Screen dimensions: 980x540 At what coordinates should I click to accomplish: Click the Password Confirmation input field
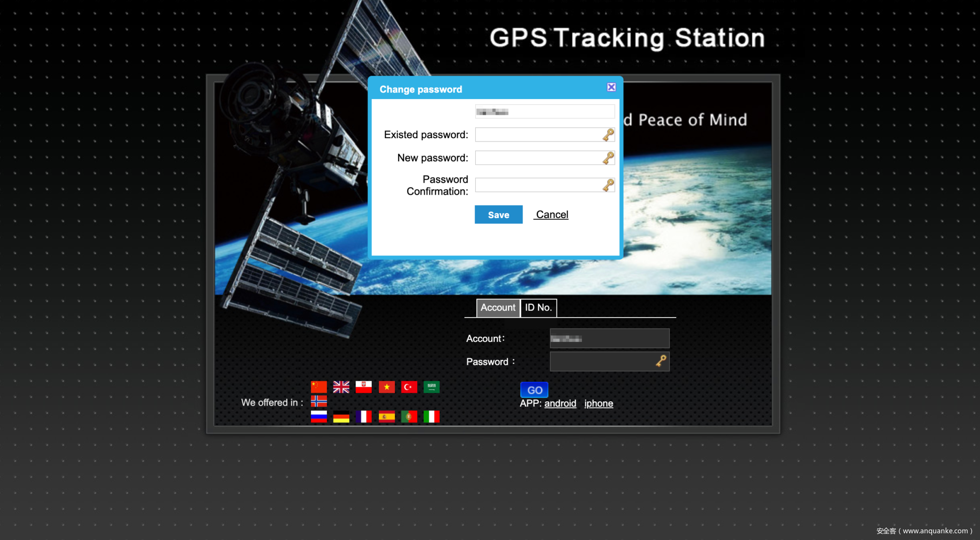(x=538, y=185)
